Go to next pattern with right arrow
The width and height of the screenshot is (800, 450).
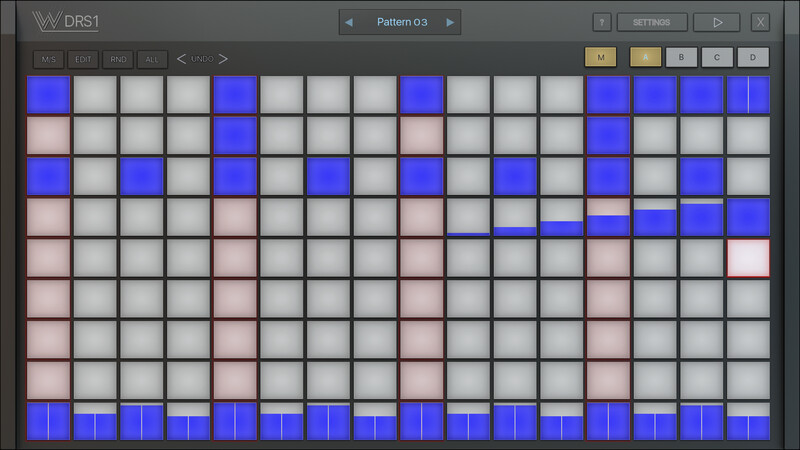450,22
